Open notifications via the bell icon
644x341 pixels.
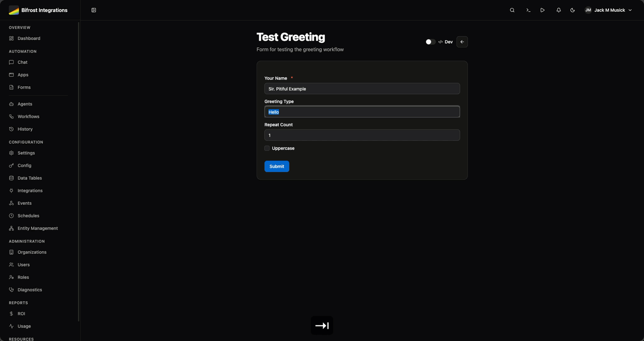coord(558,10)
